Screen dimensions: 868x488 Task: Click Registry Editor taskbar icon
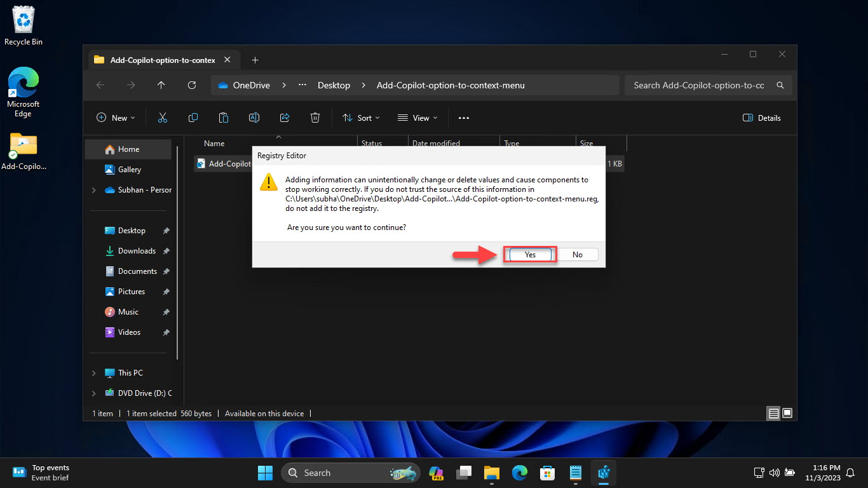point(604,473)
